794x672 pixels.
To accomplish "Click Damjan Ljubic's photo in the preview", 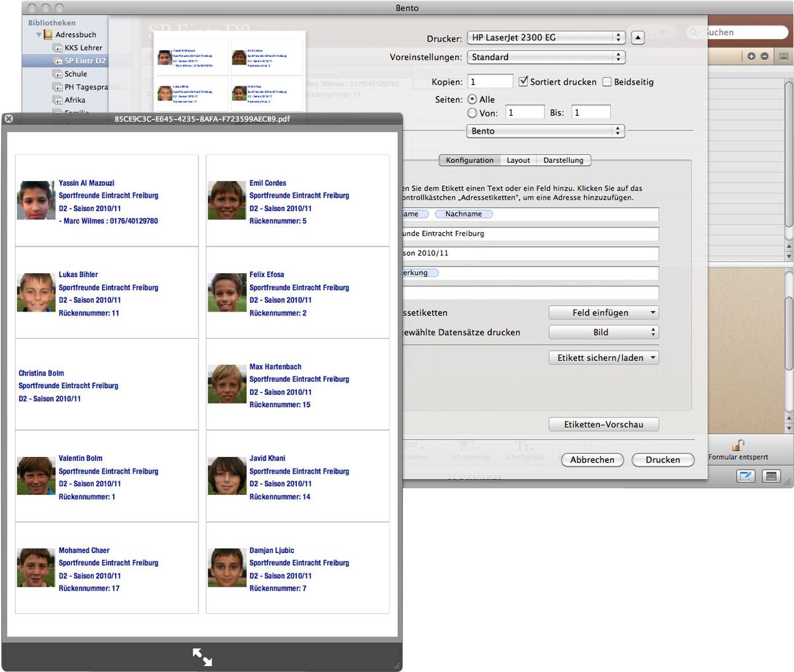I will (x=227, y=568).
